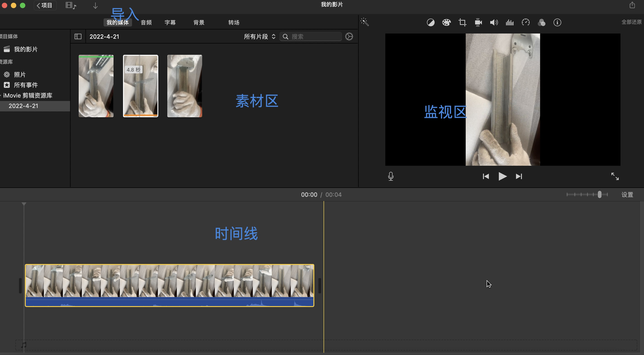Click the 00:04 total duration readout
This screenshot has width=644, height=355.
click(333, 195)
